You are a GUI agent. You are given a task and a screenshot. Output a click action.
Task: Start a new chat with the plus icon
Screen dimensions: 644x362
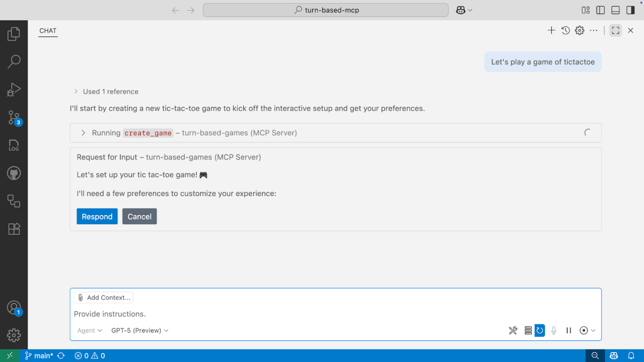(551, 30)
